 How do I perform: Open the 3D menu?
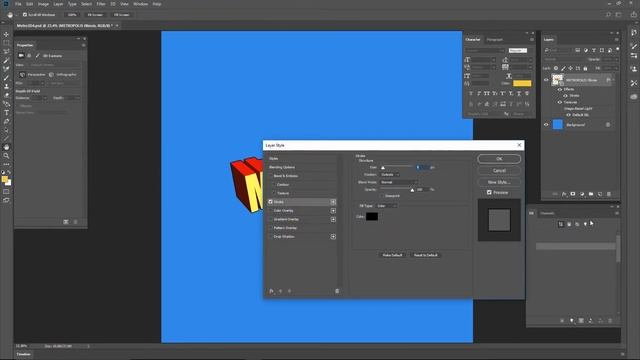click(113, 4)
